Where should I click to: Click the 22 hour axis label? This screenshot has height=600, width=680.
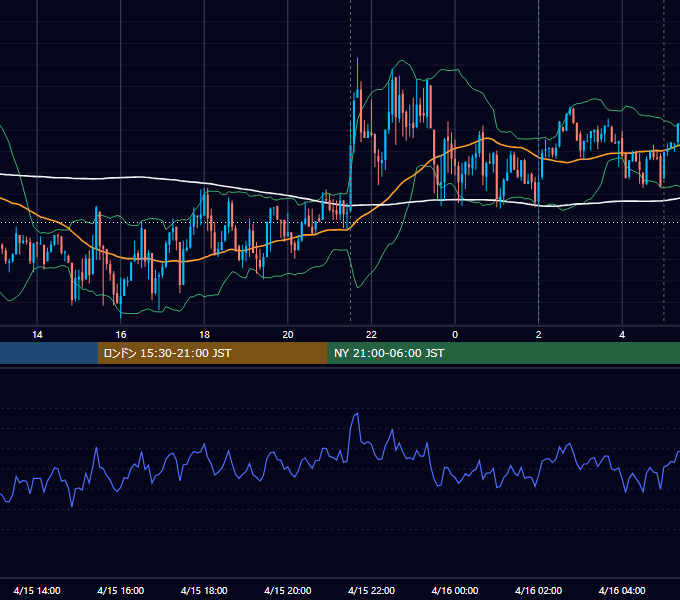coord(371,335)
